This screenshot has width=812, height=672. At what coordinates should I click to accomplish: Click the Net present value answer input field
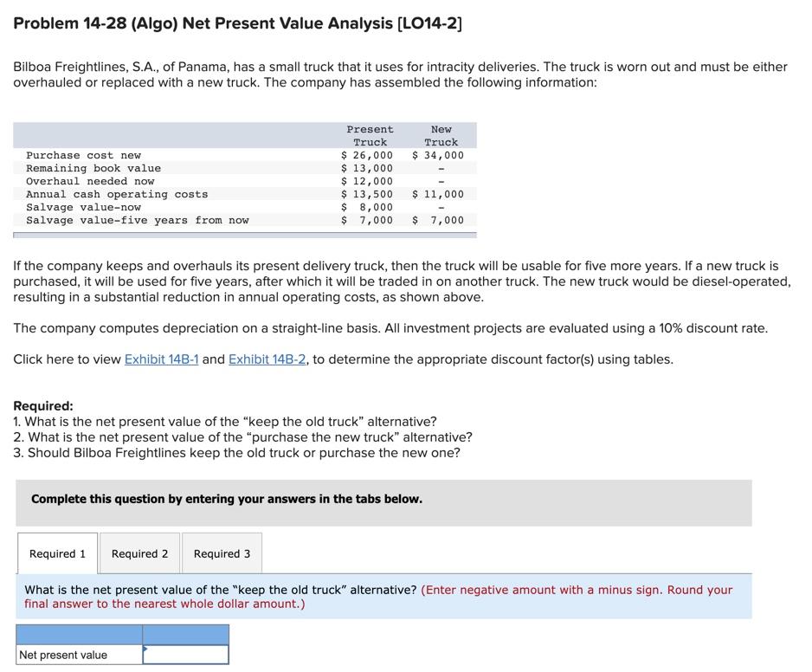(185, 655)
